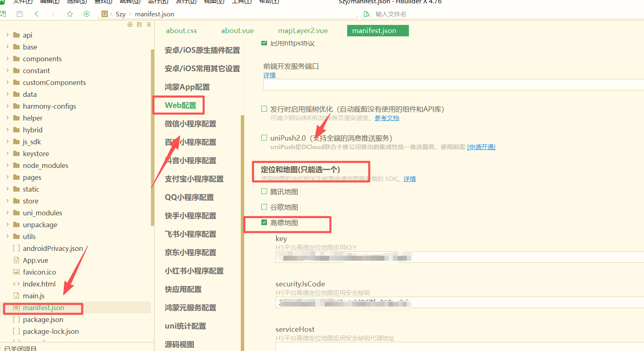Click the main.js file icon

point(16,295)
